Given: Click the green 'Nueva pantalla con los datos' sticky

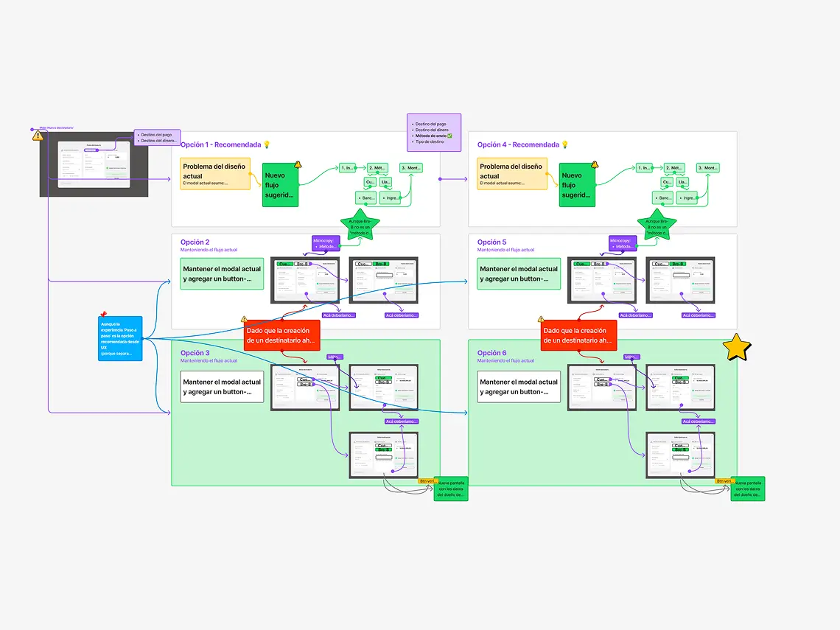Looking at the screenshot, I should point(452,489).
